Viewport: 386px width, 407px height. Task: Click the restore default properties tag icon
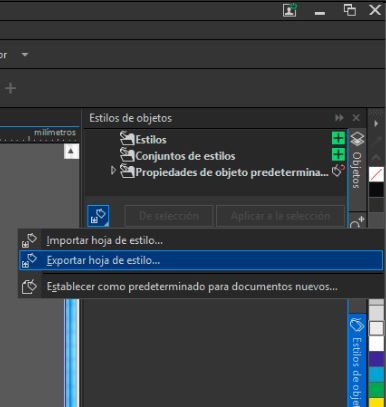coord(338,171)
